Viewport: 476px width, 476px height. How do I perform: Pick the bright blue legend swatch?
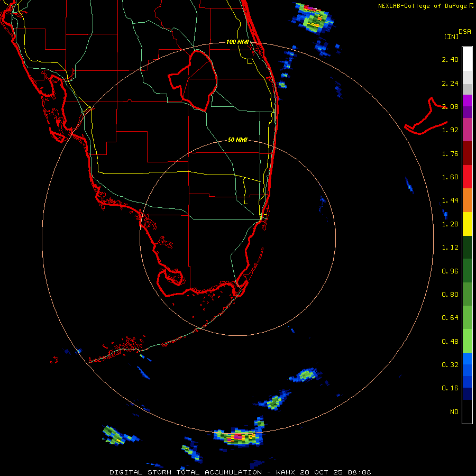coord(467,359)
